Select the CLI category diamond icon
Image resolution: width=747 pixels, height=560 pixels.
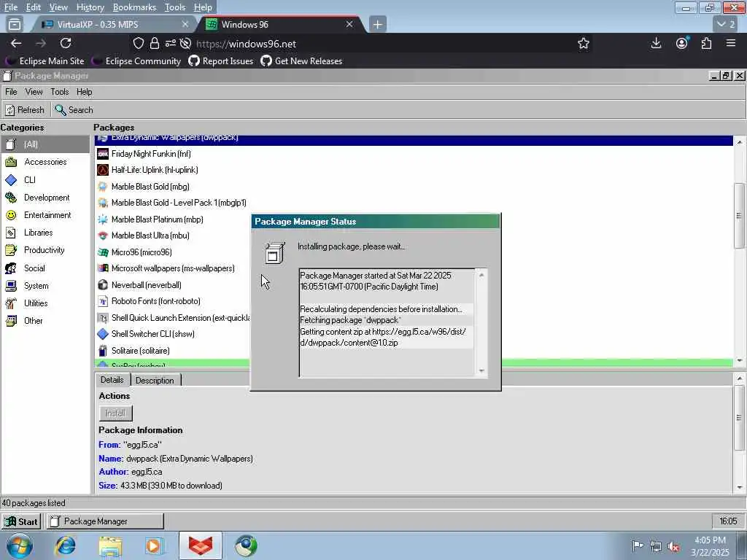[x=11, y=180]
